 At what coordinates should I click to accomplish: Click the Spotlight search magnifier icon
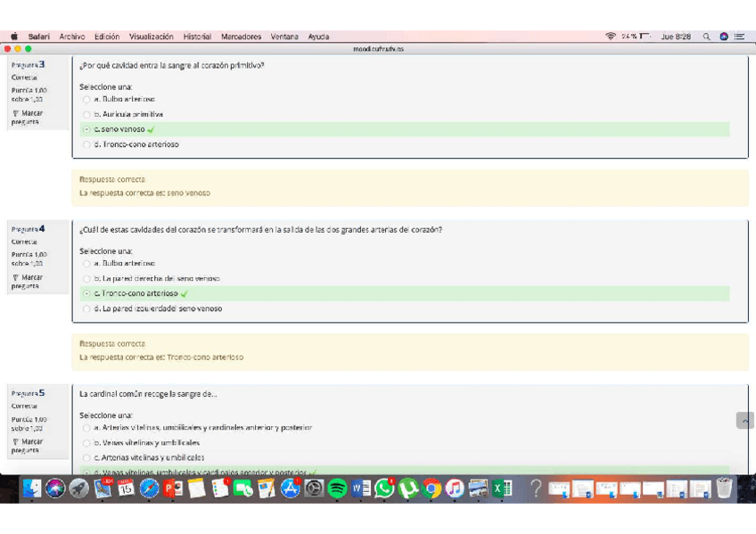tap(706, 37)
